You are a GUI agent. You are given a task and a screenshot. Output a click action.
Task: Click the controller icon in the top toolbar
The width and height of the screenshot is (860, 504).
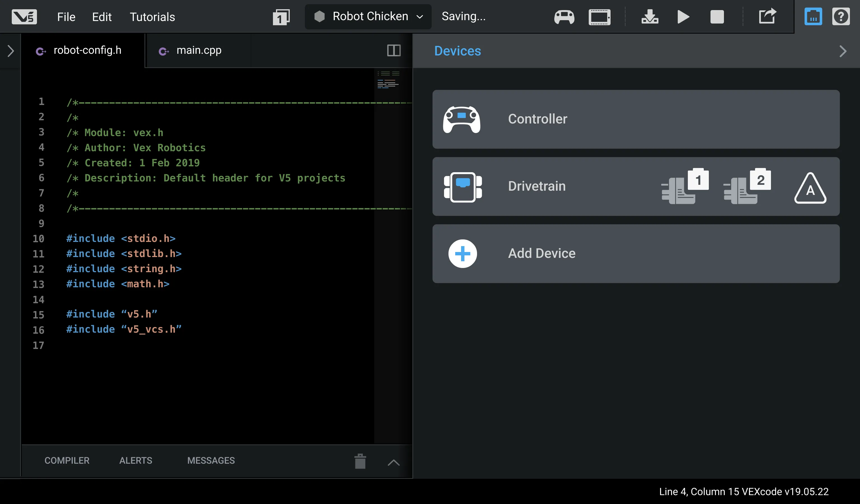(x=564, y=17)
